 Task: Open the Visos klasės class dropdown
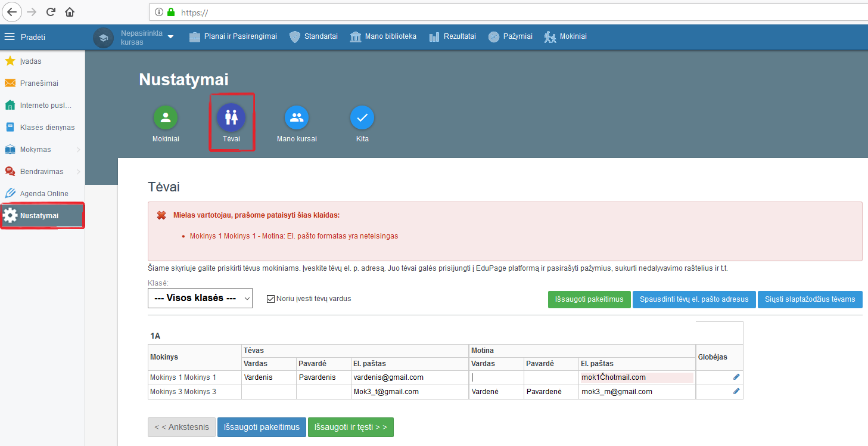(x=200, y=298)
